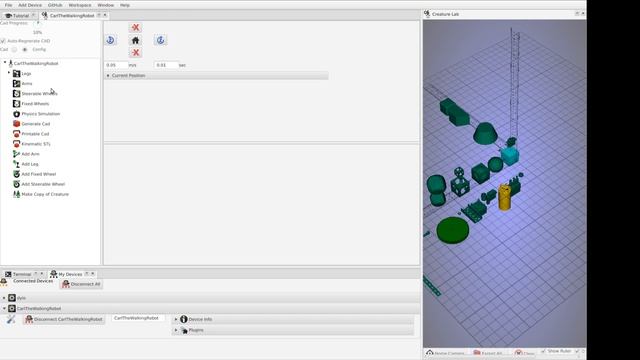The height and width of the screenshot is (360, 640).
Task: Collapse the Current Position section
Action: [x=108, y=76]
